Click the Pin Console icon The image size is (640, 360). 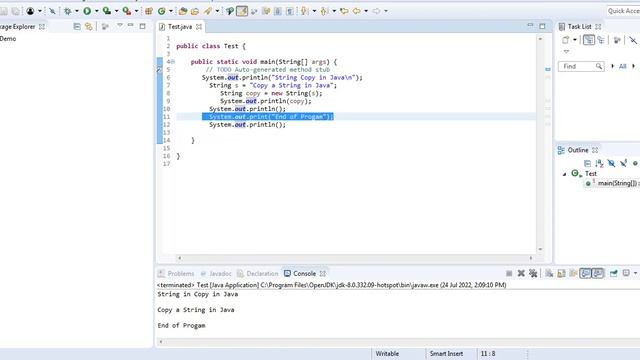click(613, 273)
